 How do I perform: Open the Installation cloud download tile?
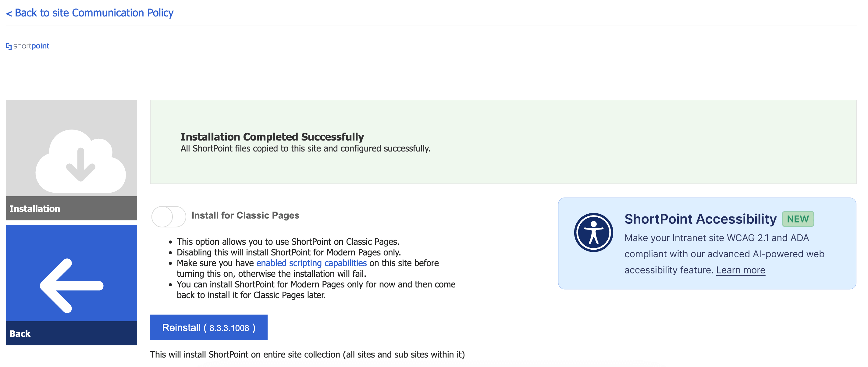click(71, 148)
